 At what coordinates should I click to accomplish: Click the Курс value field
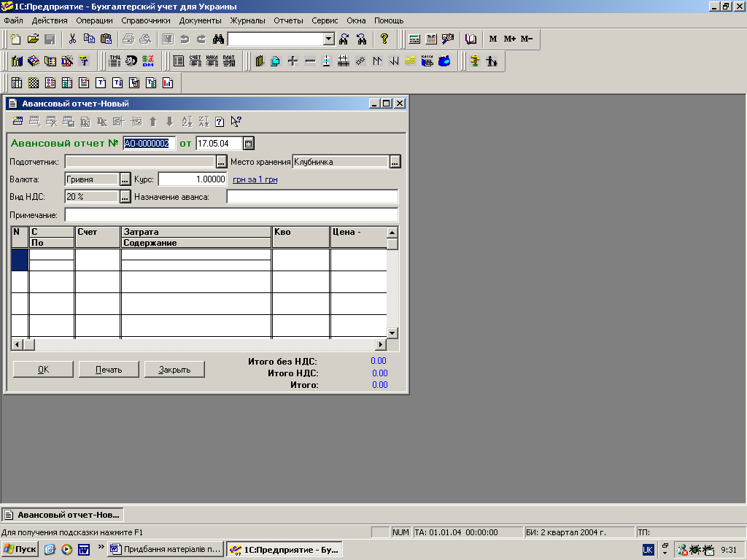click(193, 179)
